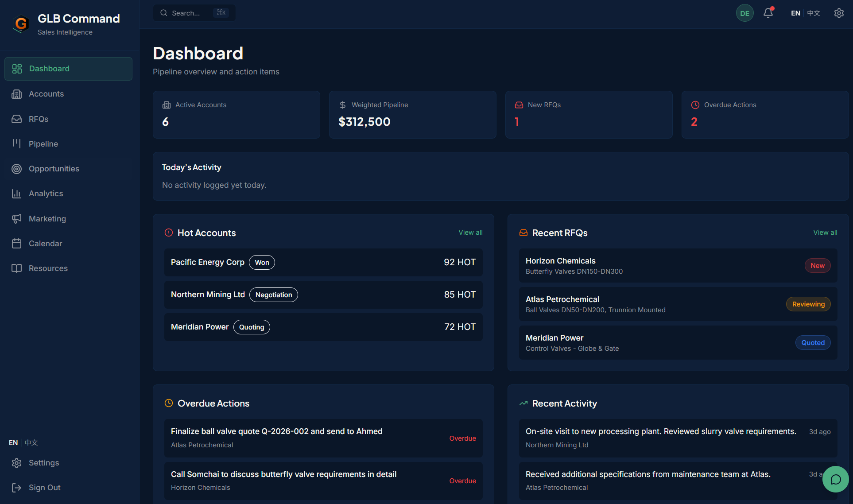The width and height of the screenshot is (853, 504).
Task: Open RFQs via the envelope sidebar icon
Action: 16,119
